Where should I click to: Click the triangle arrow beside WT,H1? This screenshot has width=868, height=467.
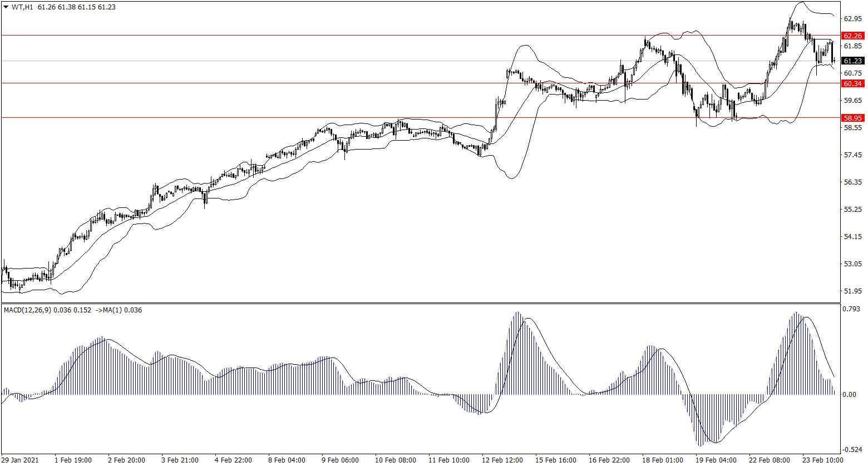6,7
